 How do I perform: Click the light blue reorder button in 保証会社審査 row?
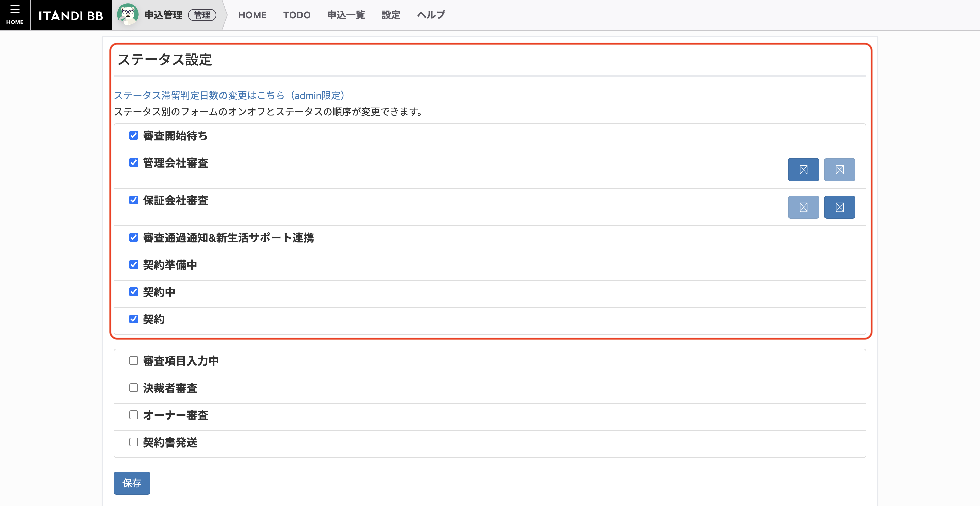803,207
